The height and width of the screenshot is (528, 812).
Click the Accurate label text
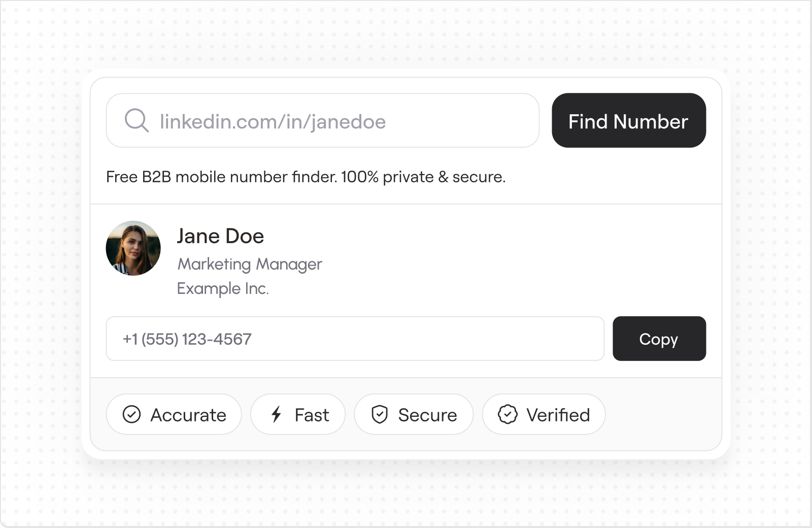pos(188,415)
